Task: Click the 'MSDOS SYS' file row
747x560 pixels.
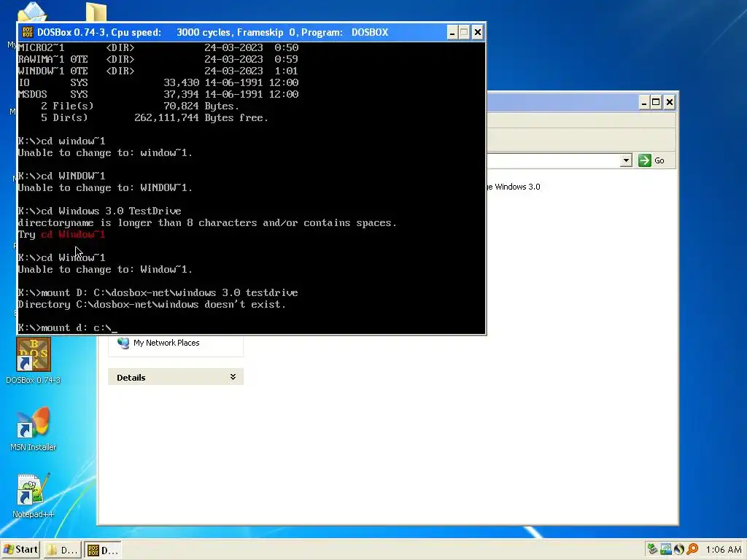Action: (158, 94)
